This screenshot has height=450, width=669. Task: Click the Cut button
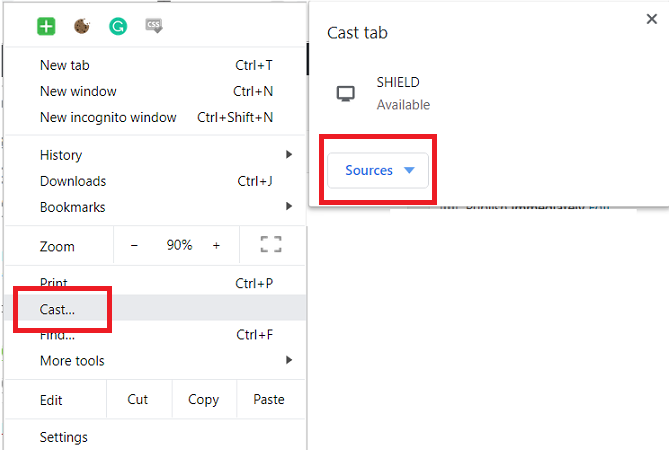[x=138, y=399]
